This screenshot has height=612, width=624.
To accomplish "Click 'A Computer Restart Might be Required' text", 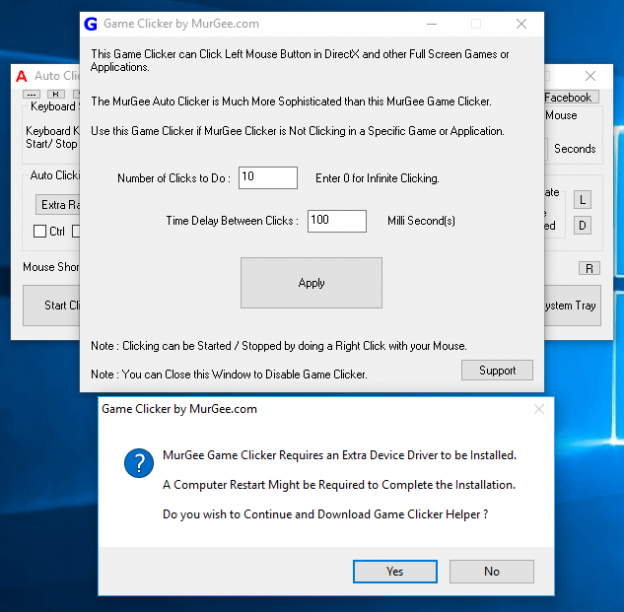I will [339, 485].
